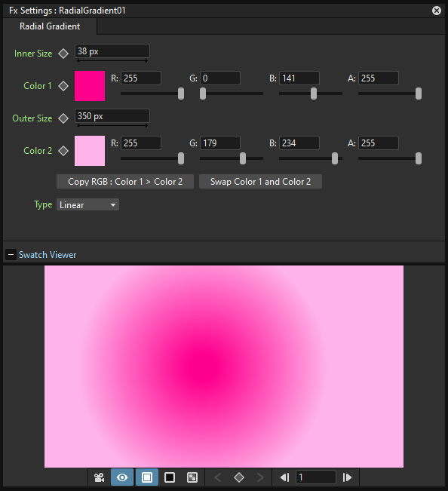Click the Inner Size range arrow bar
The image size is (448, 491).
click(x=112, y=61)
